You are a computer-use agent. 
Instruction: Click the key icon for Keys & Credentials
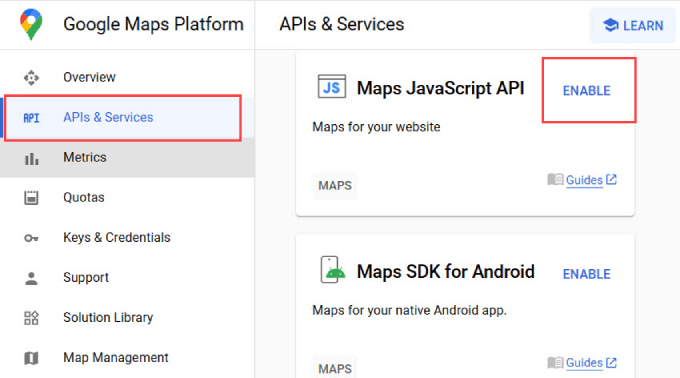click(31, 238)
